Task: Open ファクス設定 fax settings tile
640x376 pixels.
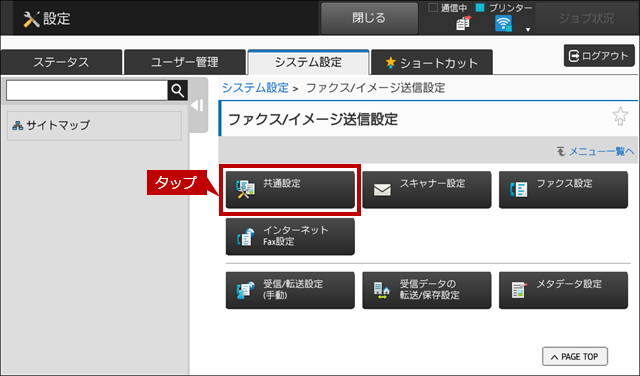Action: [x=563, y=190]
